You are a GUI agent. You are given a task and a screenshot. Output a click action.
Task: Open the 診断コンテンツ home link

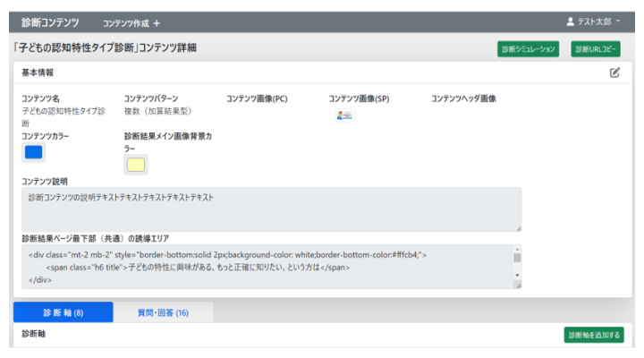[x=50, y=22]
